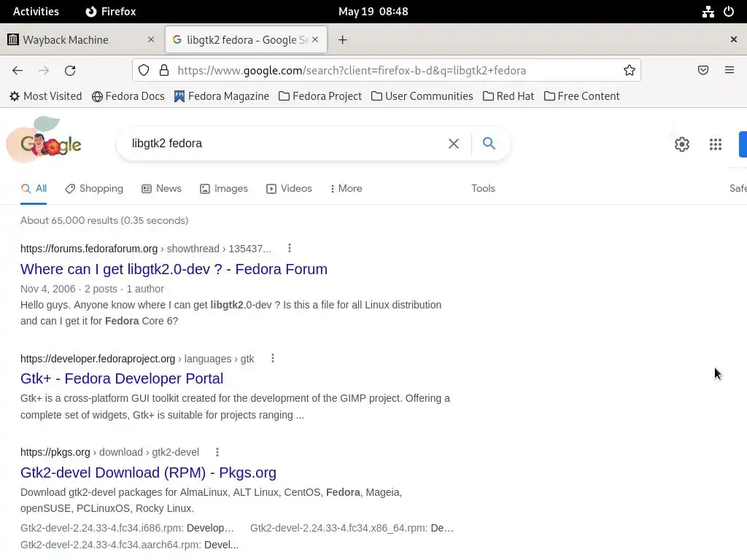Image resolution: width=747 pixels, height=560 pixels.
Task: Open options dots for developer.fedoraproject result
Action: pyautogui.click(x=273, y=358)
